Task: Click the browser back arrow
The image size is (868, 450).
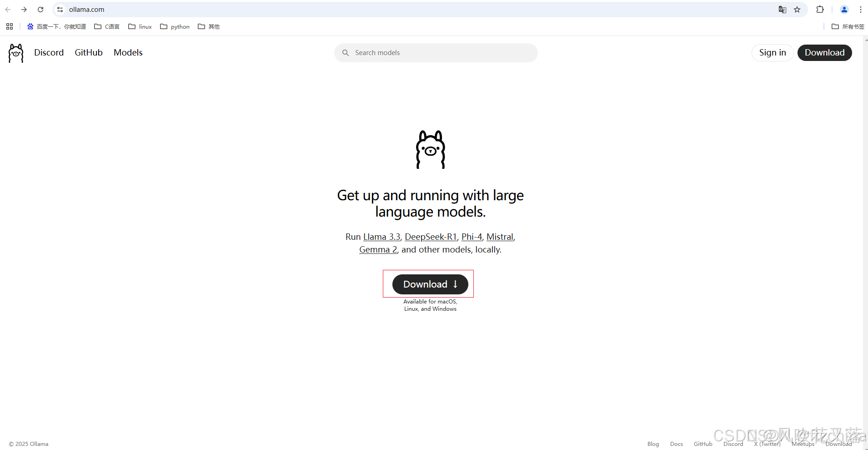Action: click(x=8, y=10)
